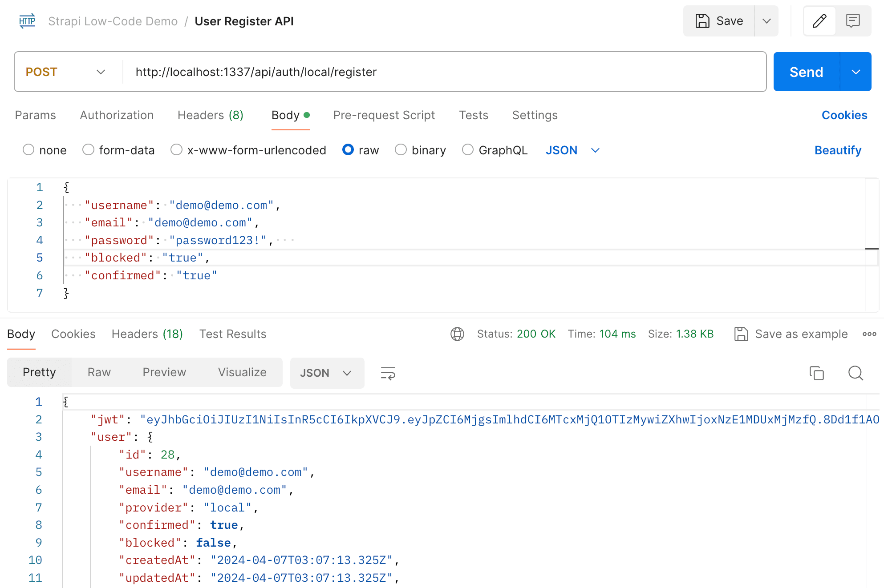Click the pencil edit icon
Image resolution: width=884 pixels, height=588 pixels.
coord(819,21)
